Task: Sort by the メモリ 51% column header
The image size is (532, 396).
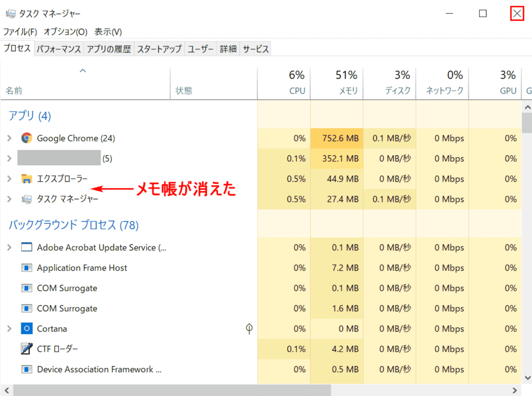Action: click(x=337, y=83)
